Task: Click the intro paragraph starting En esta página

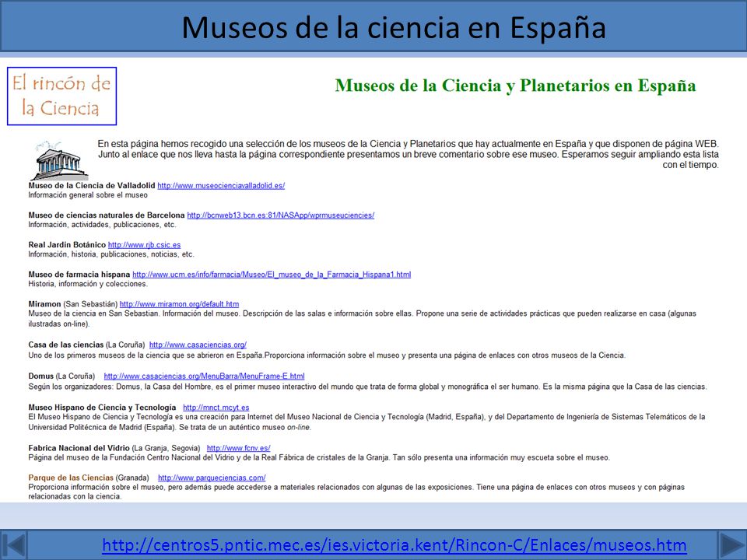Action: click(x=409, y=154)
